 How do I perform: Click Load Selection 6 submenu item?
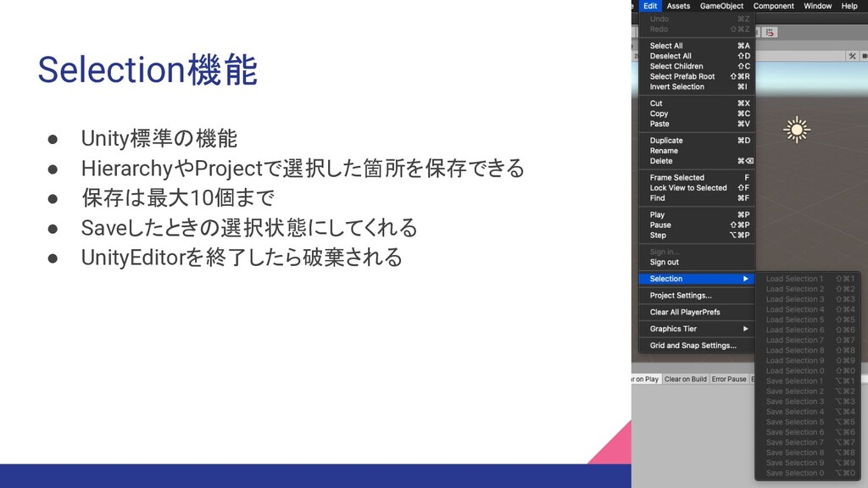[810, 330]
